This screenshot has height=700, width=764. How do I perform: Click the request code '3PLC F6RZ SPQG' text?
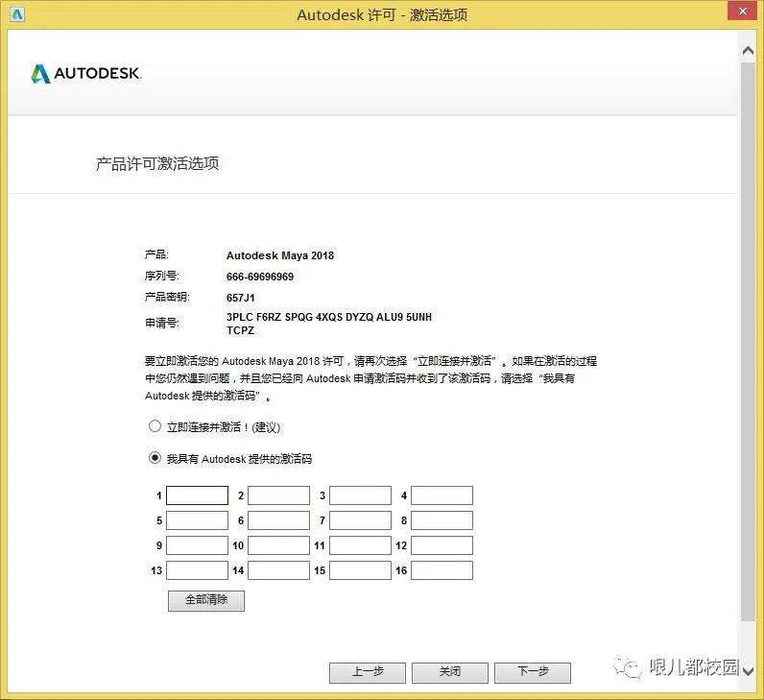click(270, 317)
